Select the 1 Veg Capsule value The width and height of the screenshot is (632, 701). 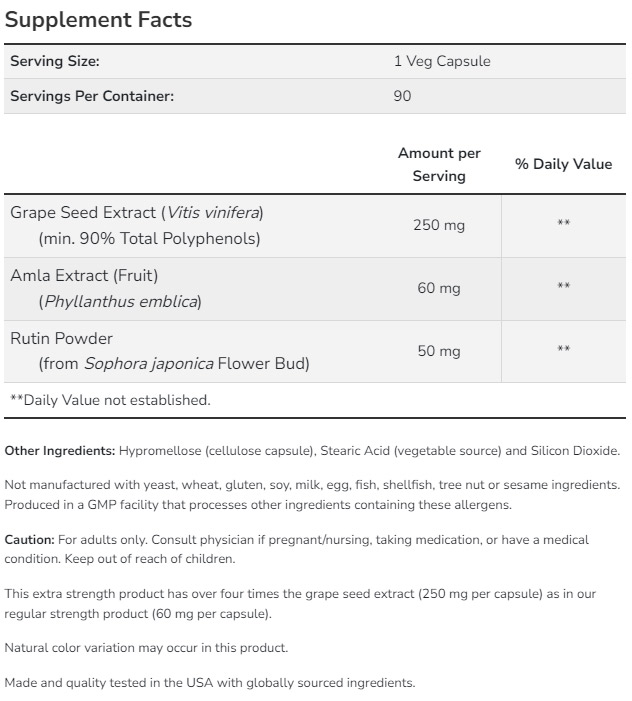pyautogui.click(x=442, y=61)
